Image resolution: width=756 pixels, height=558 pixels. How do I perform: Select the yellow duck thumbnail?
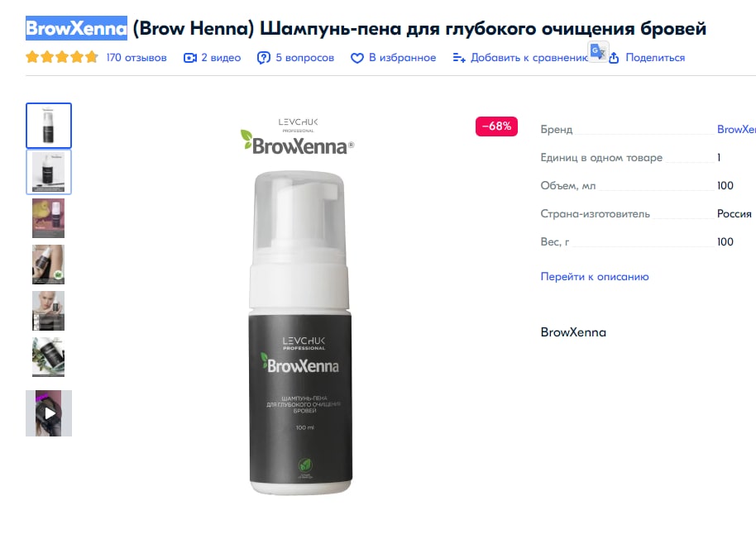click(x=48, y=218)
